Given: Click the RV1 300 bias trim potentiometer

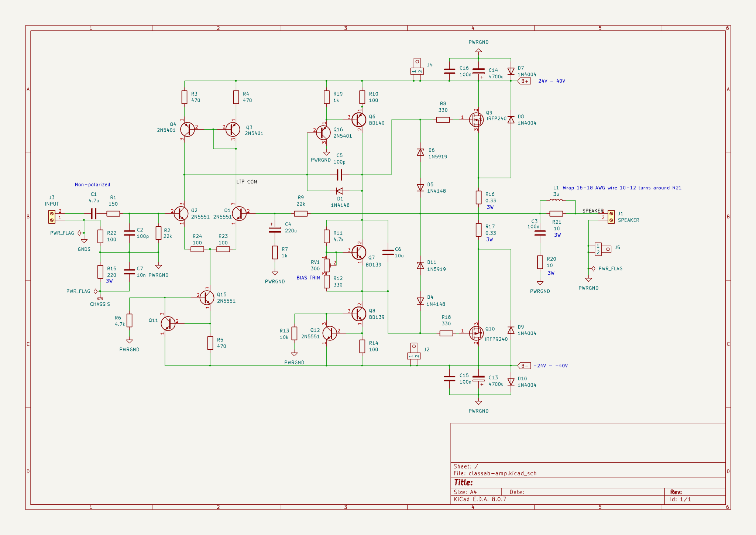Looking at the screenshot, I should (x=327, y=265).
